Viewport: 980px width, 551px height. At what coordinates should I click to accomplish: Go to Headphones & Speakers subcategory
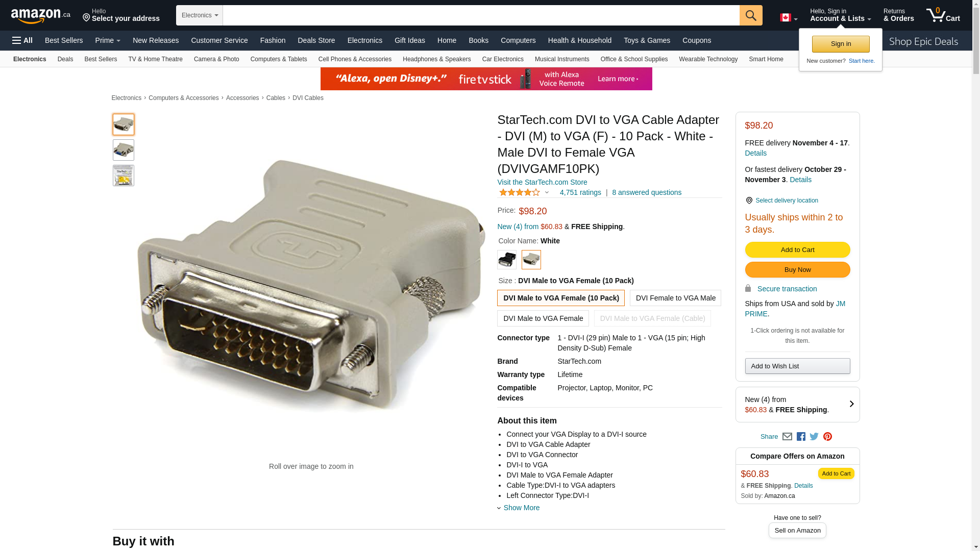[436, 59]
